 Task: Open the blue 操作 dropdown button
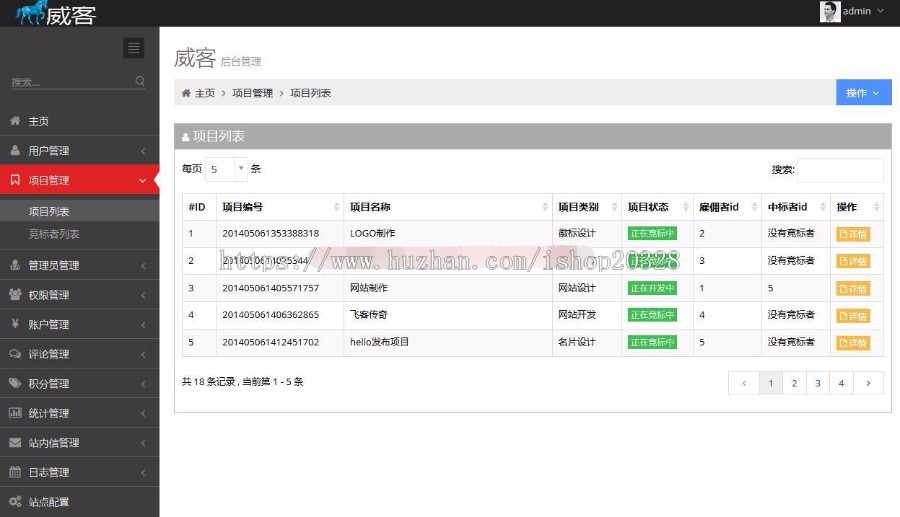pos(863,92)
